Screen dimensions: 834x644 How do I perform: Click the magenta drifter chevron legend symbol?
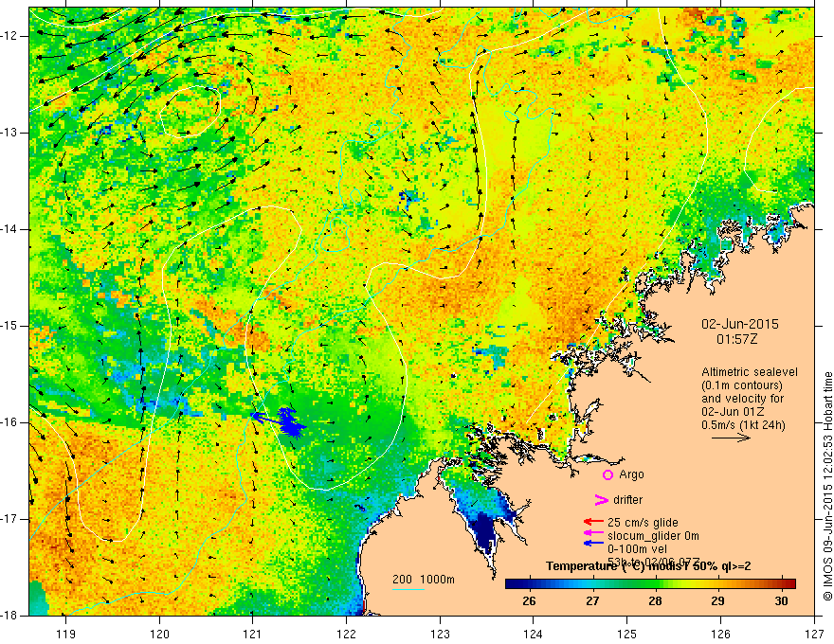point(601,500)
